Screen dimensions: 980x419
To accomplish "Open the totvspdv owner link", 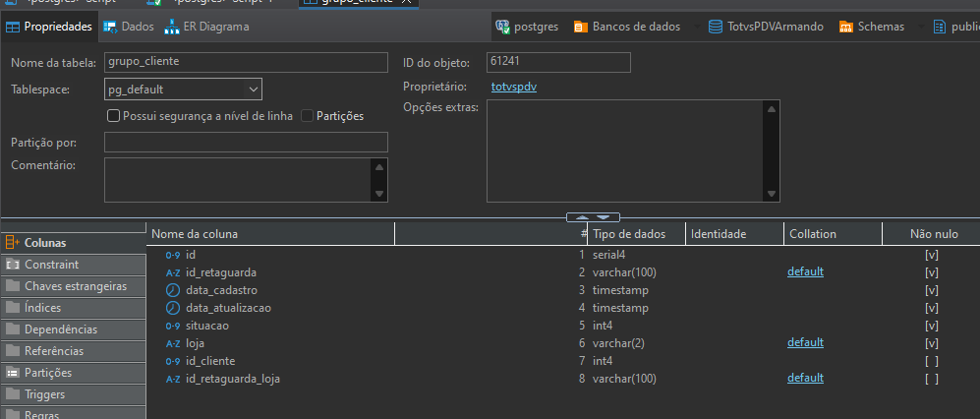I will (513, 88).
